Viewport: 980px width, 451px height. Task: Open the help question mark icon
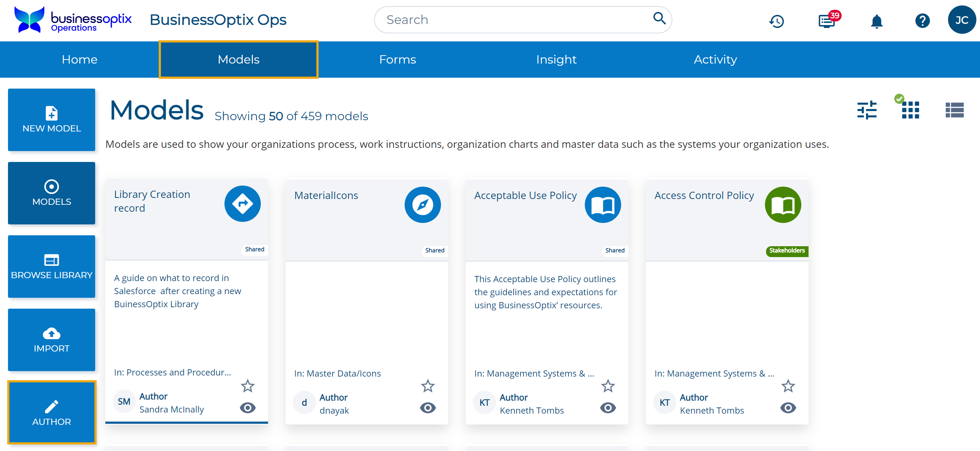click(x=922, y=21)
